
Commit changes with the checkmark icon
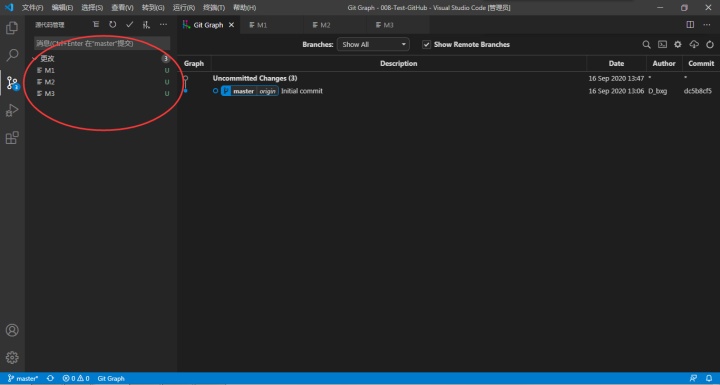pyautogui.click(x=129, y=24)
